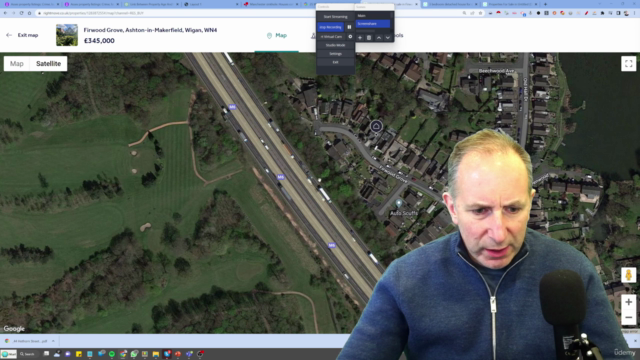This screenshot has width=640, height=360.
Task: Open Spotify from the taskbar
Action: point(112,354)
